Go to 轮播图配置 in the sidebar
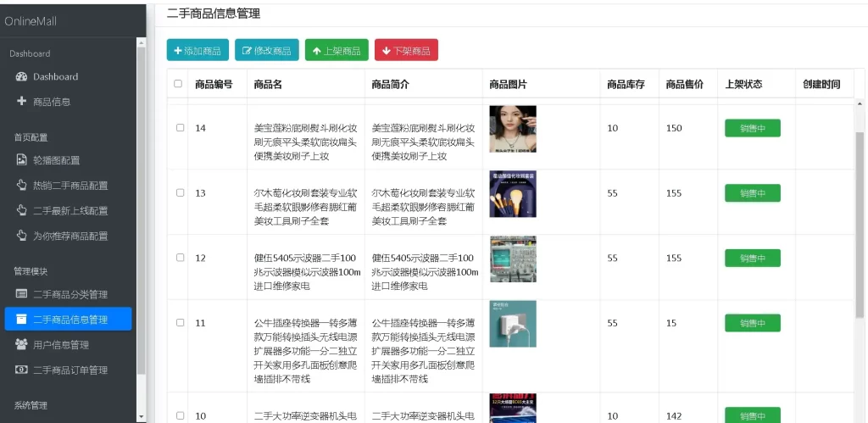Image resolution: width=868 pixels, height=423 pixels. click(x=68, y=160)
